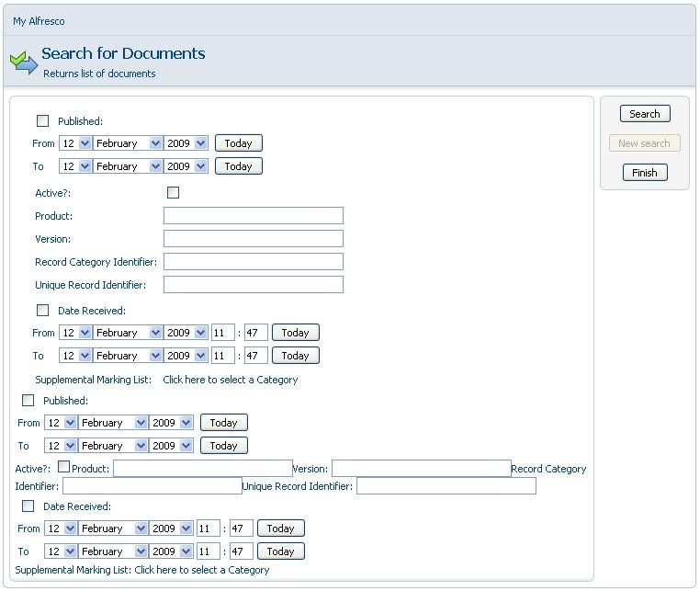The height and width of the screenshot is (591, 700).
Task: Tick the Active? checkbox above the Product field
Action: point(173,193)
